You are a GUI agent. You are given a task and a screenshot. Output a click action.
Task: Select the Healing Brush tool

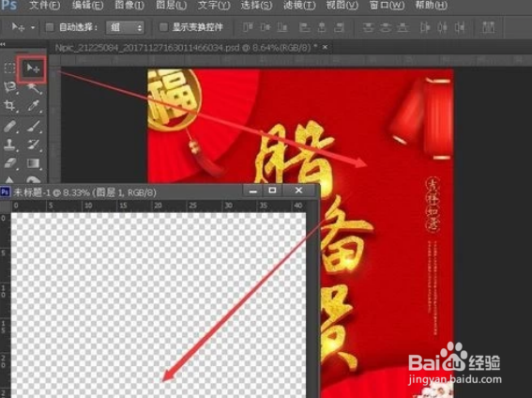click(x=9, y=126)
